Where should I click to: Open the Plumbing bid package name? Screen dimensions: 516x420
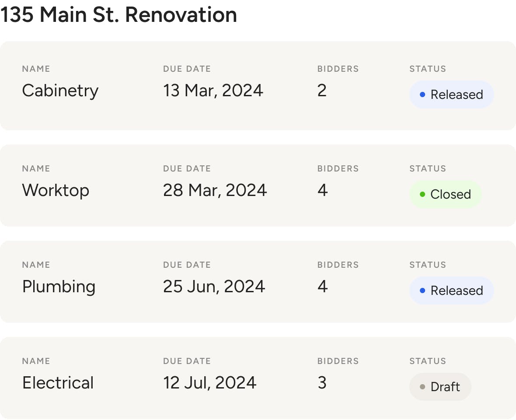click(59, 287)
